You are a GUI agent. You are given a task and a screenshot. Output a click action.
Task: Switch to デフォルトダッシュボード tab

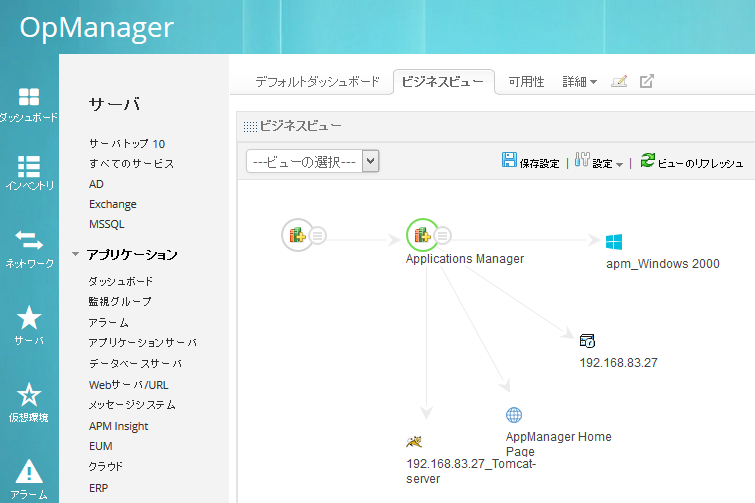click(317, 82)
